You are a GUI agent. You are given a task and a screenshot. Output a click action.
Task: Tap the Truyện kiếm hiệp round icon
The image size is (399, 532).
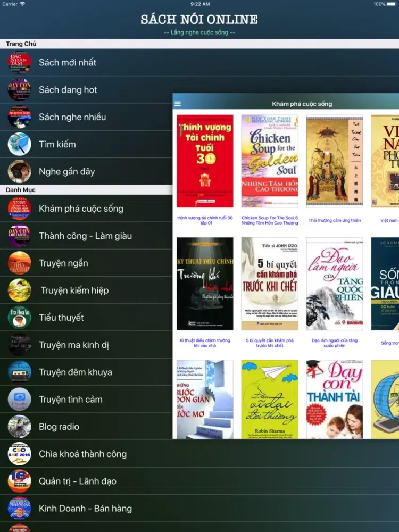(19, 290)
